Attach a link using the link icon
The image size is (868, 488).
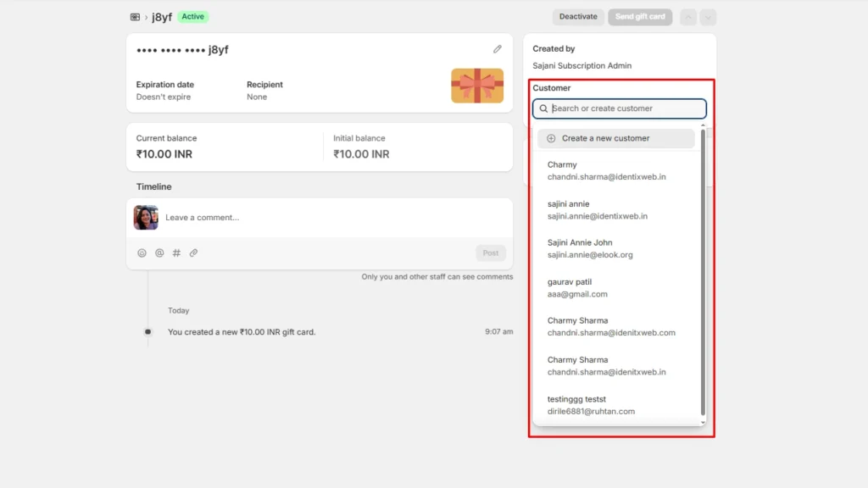(x=193, y=252)
